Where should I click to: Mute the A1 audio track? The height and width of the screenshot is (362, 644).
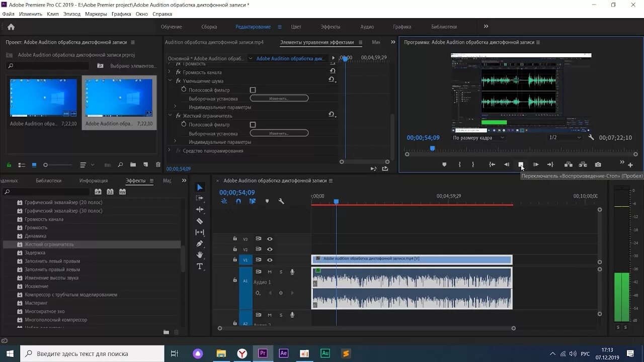click(x=270, y=272)
